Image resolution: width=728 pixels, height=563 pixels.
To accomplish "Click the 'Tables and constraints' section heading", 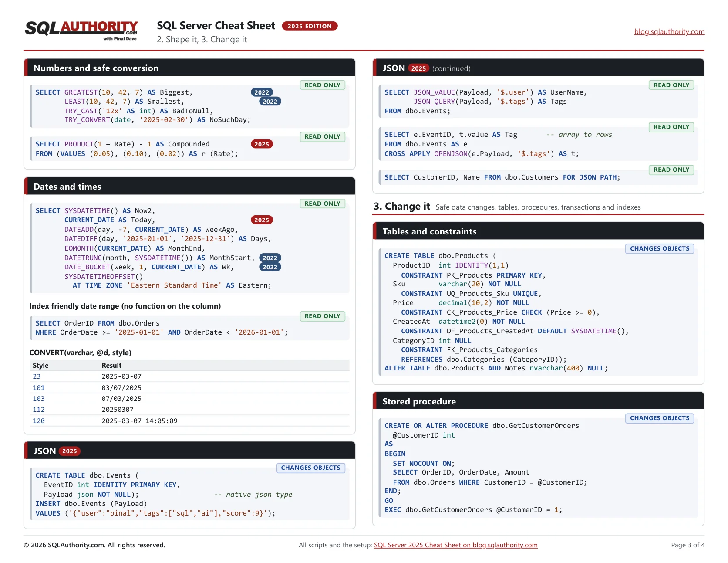I will (x=429, y=231).
